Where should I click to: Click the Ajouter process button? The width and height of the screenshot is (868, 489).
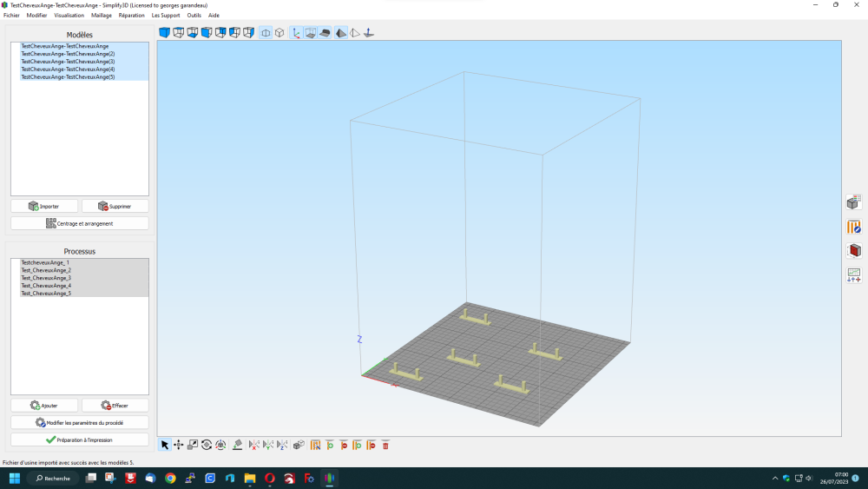tap(44, 406)
